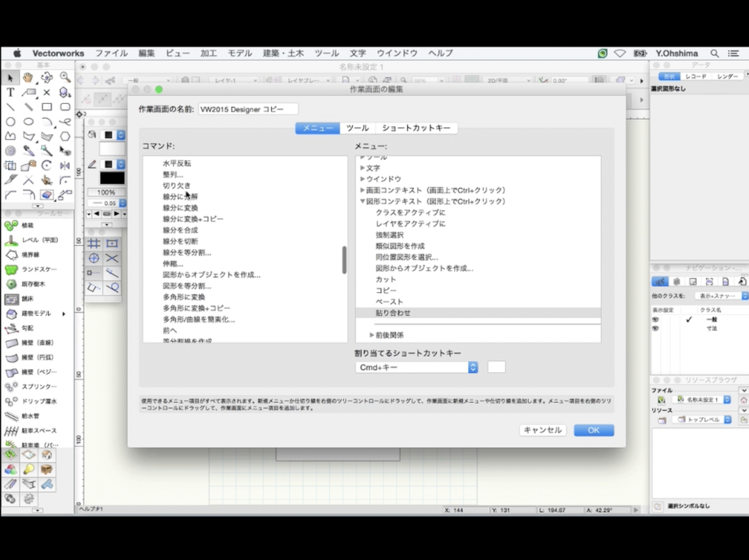Click the OK button

pyautogui.click(x=594, y=430)
